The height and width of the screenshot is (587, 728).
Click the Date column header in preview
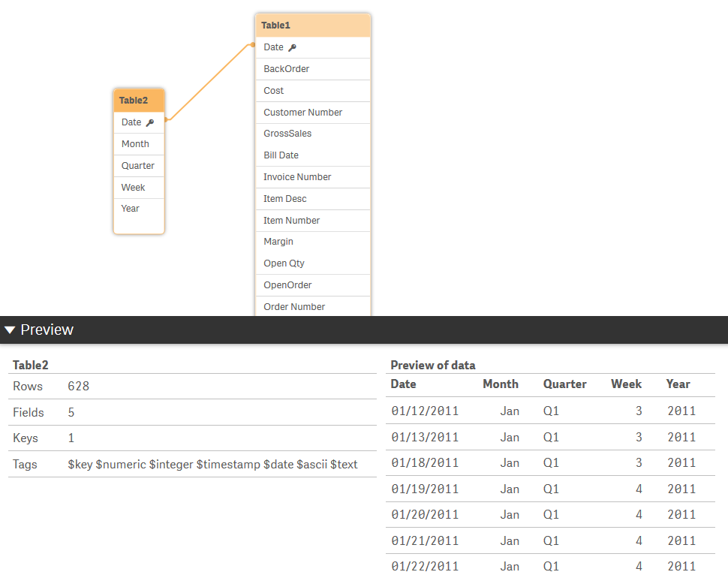[403, 384]
